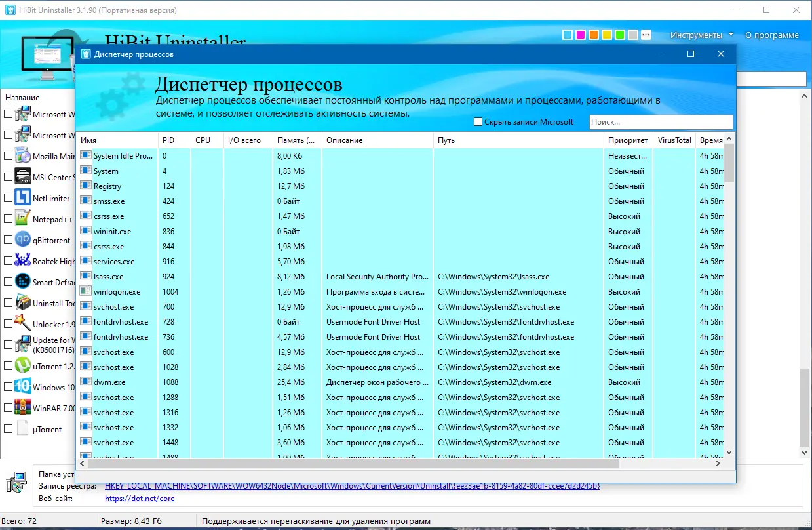The height and width of the screenshot is (530, 812).
Task: Click the Process Manager horizontal scrollbar thumb
Action: click(x=353, y=462)
